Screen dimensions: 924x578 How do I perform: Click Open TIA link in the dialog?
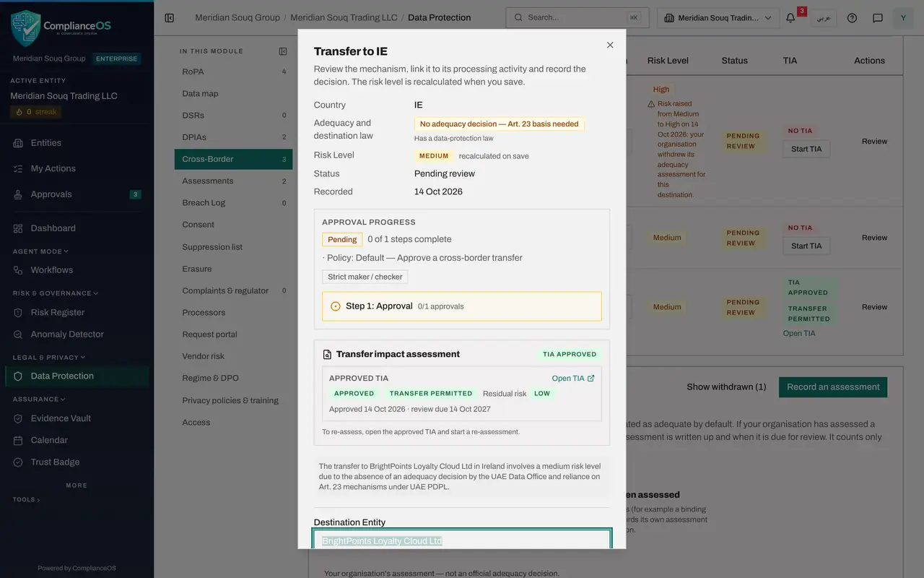point(573,379)
